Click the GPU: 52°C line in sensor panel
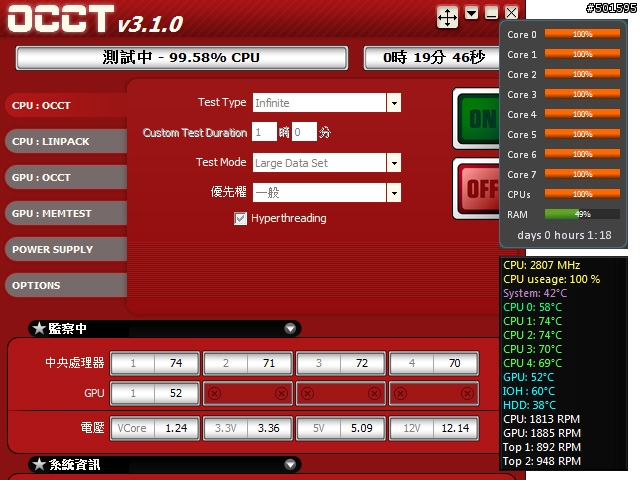Screen dimensions: 640x480 [529, 377]
